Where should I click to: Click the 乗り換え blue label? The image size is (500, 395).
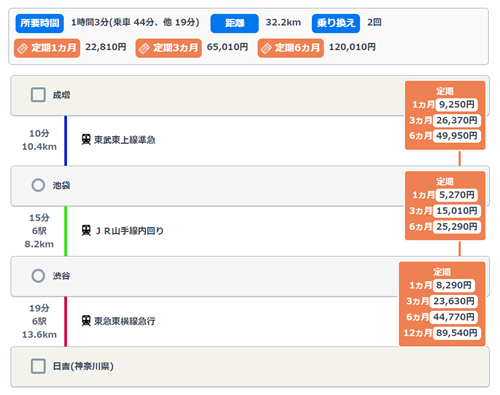tap(336, 23)
